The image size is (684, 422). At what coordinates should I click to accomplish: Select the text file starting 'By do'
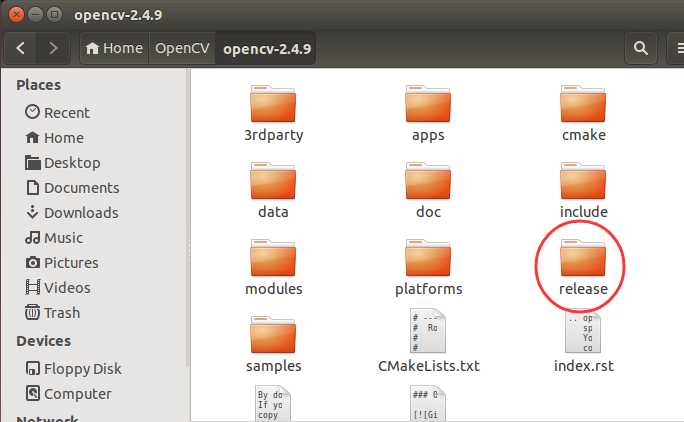click(x=273, y=404)
